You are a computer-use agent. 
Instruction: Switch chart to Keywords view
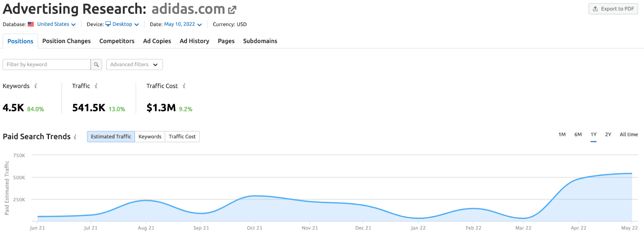(150, 137)
